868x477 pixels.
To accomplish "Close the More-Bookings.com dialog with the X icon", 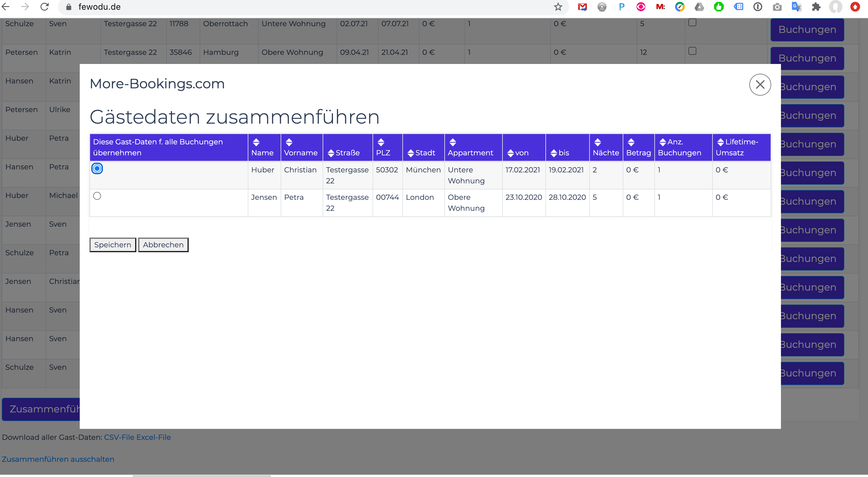I will click(x=760, y=84).
